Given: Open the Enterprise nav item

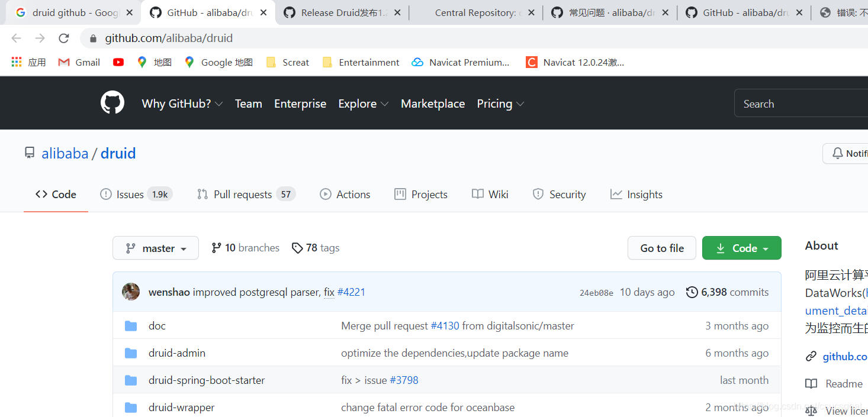Looking at the screenshot, I should (x=300, y=104).
